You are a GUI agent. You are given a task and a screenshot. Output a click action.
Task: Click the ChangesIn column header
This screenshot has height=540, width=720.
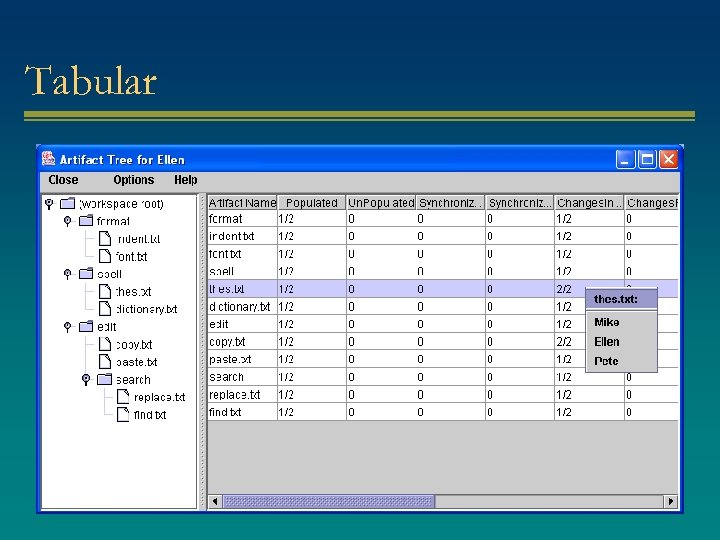[589, 202]
